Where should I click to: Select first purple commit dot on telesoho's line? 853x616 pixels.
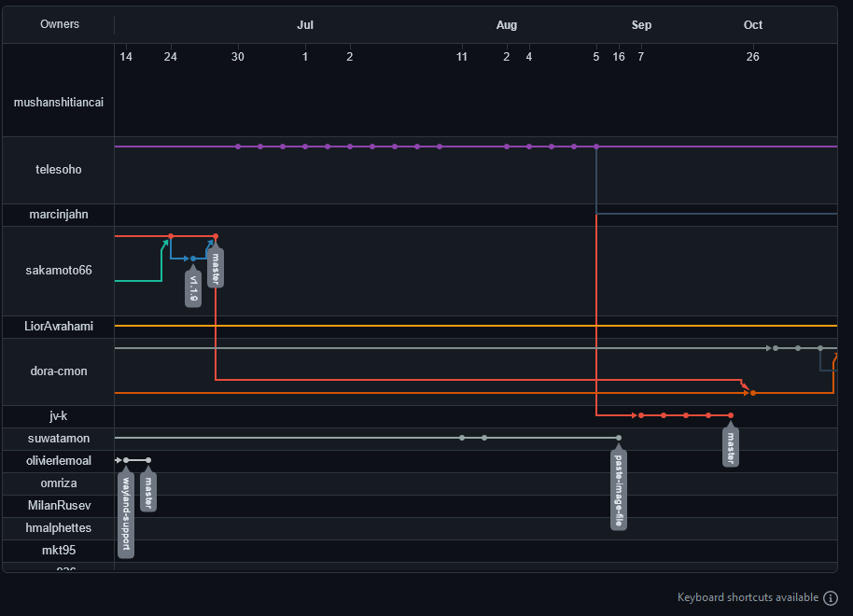[x=238, y=147]
